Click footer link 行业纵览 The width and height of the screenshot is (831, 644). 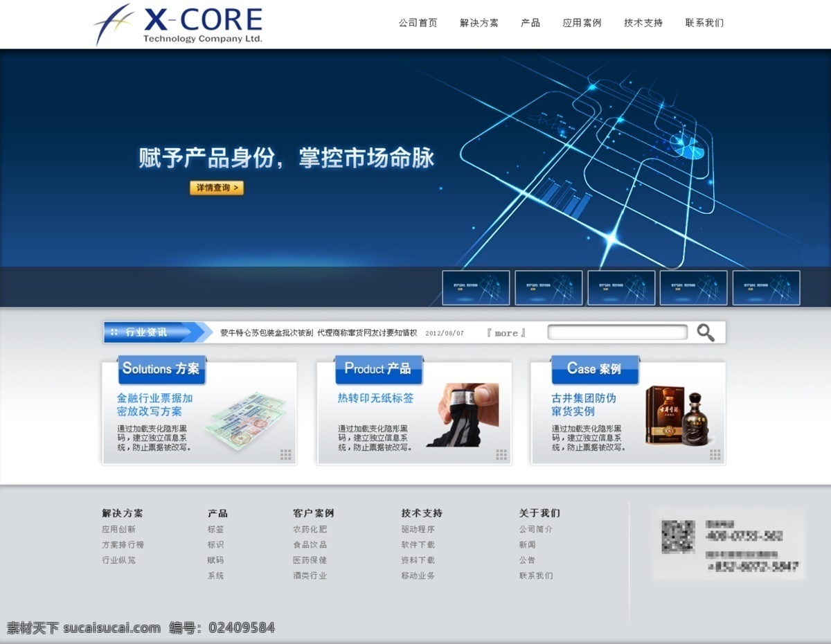click(118, 560)
